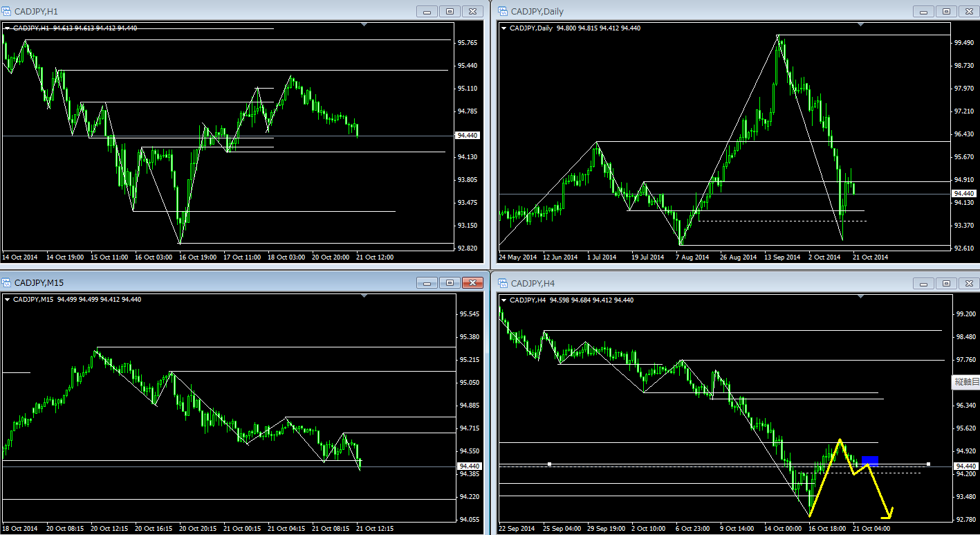Maximize the CADJPY,H4 chart window
This screenshot has width=980, height=535.
(946, 283)
